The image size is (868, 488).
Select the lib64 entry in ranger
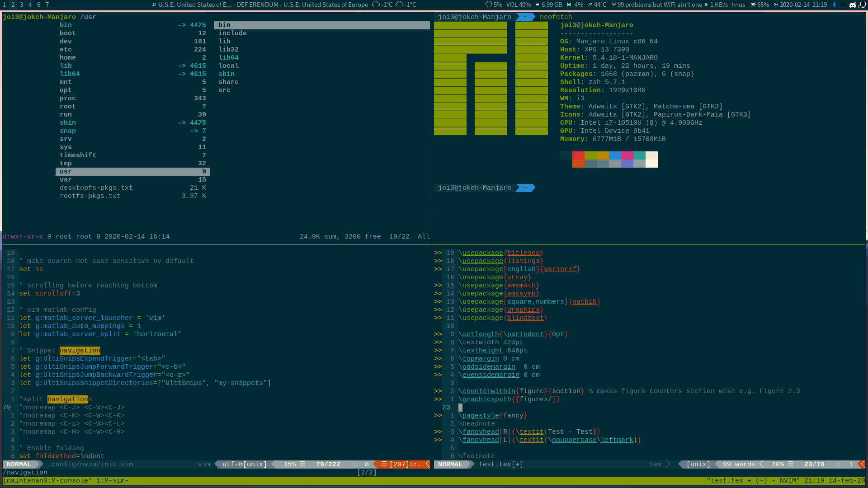click(x=71, y=74)
